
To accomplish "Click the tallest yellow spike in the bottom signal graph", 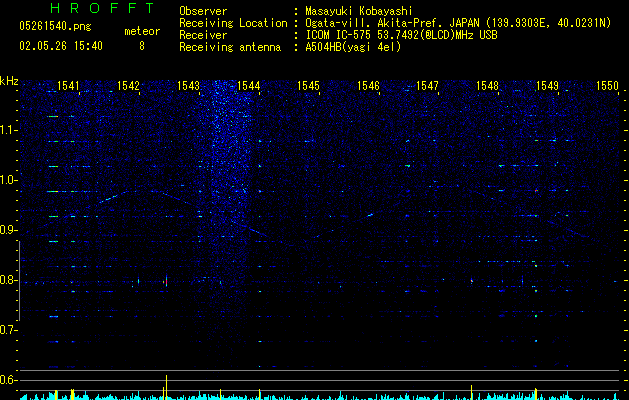I will (x=166, y=387).
